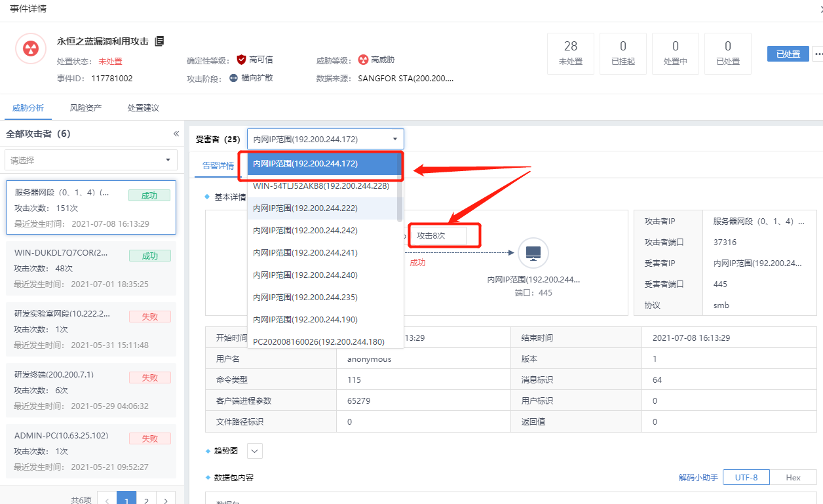Click the red radiation event icon
823x504 pixels.
[x=31, y=48]
